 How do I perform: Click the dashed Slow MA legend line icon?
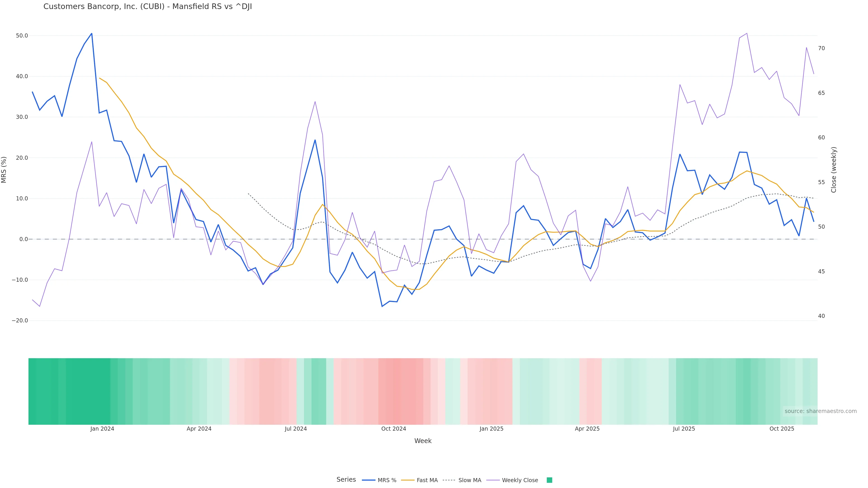[x=449, y=480]
